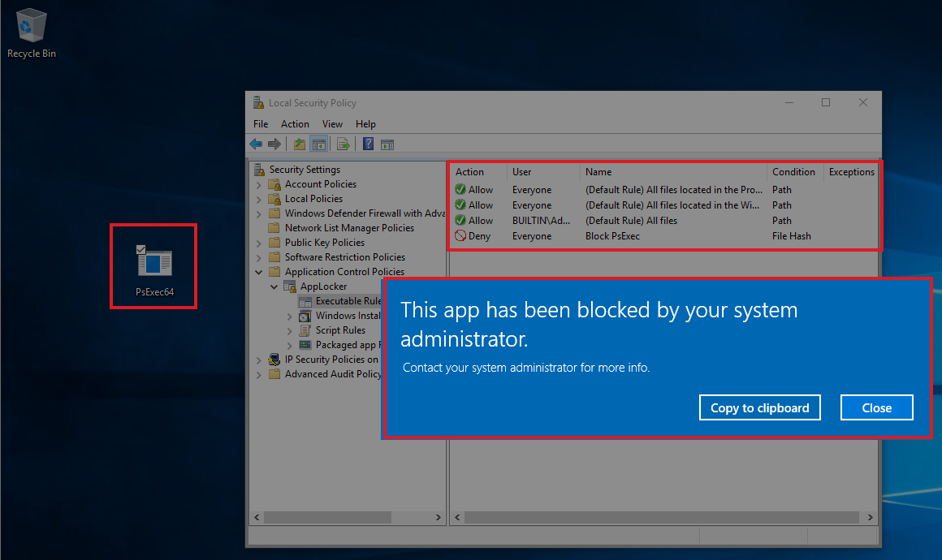Click the Exceptions column header

851,172
